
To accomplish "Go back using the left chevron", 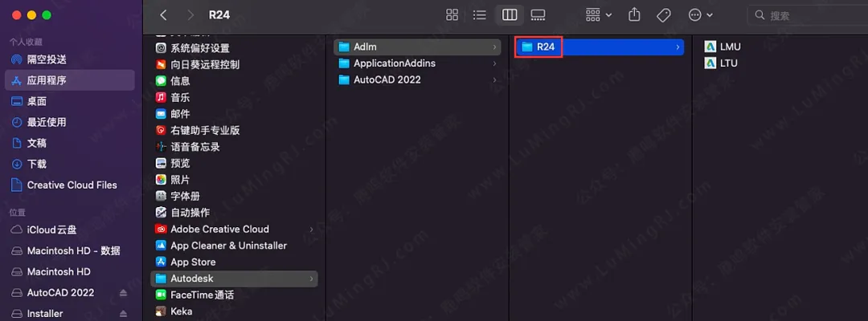I will [164, 15].
